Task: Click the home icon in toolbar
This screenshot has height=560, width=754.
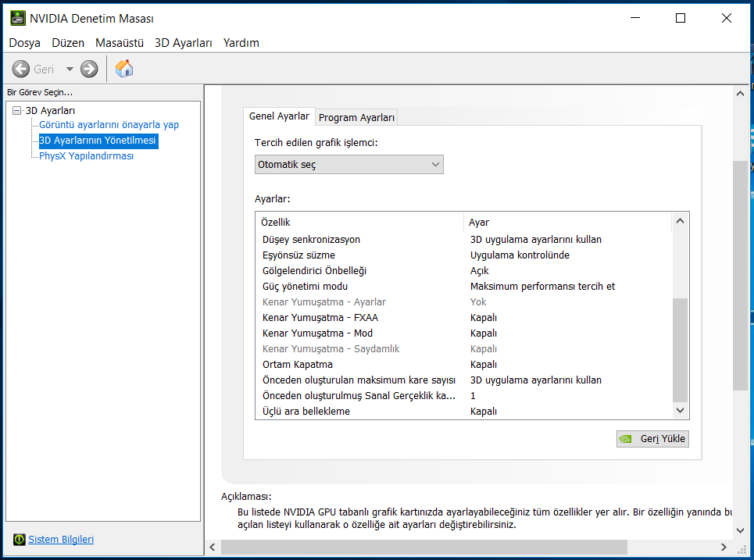Action: [124, 69]
